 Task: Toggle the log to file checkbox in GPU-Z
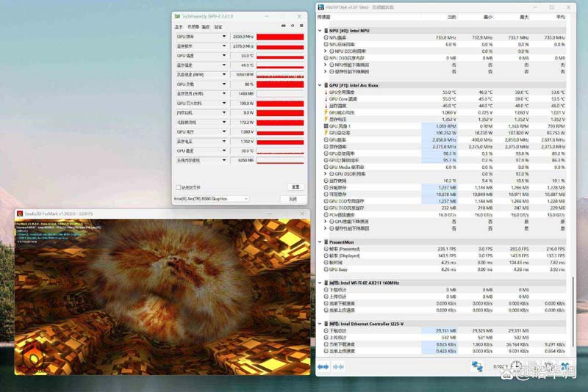tap(178, 187)
